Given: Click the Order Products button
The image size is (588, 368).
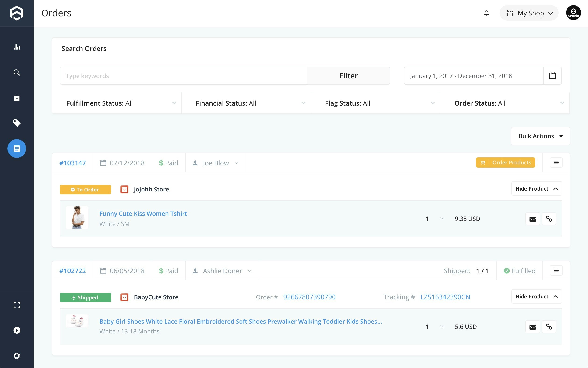Looking at the screenshot, I should click(505, 163).
